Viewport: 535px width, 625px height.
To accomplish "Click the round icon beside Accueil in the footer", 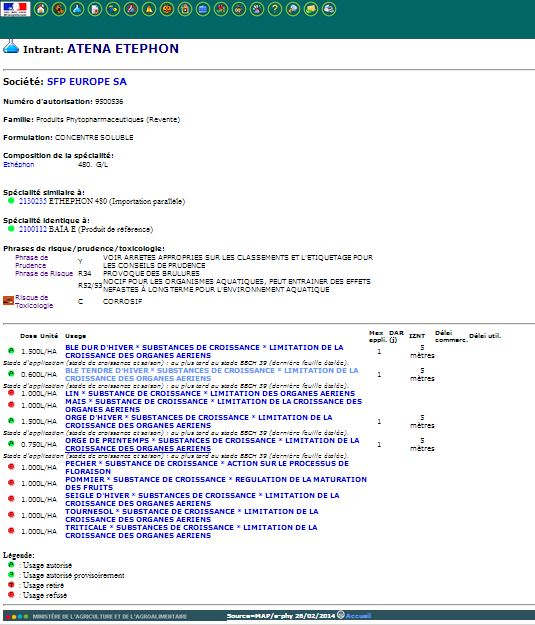I will coord(340,615).
